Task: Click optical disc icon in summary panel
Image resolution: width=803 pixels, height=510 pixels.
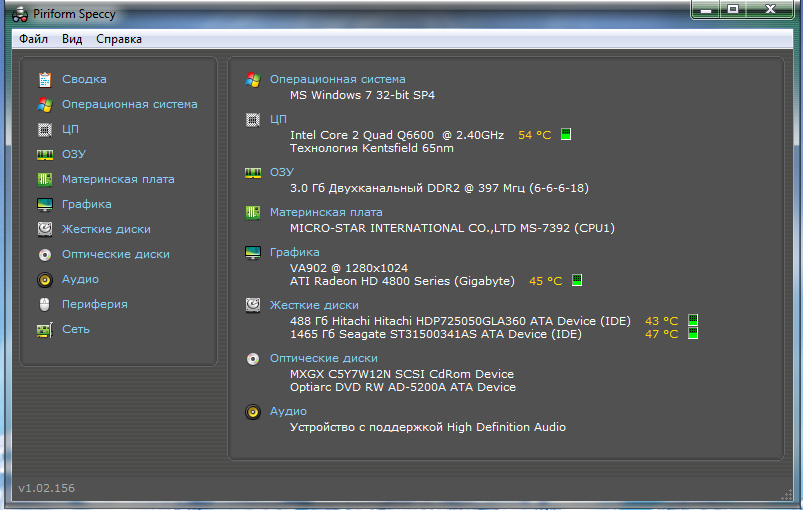Action: [253, 359]
